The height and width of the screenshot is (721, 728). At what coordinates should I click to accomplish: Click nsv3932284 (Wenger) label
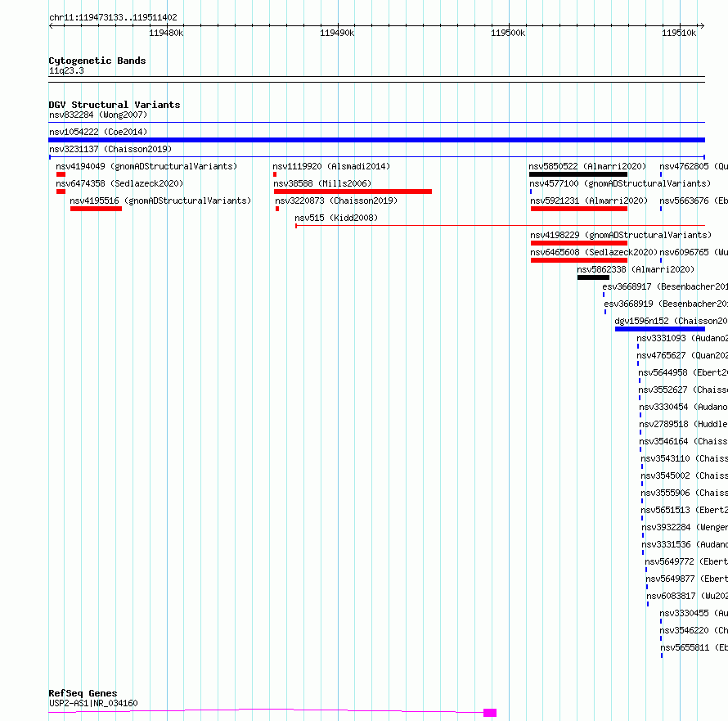click(685, 527)
